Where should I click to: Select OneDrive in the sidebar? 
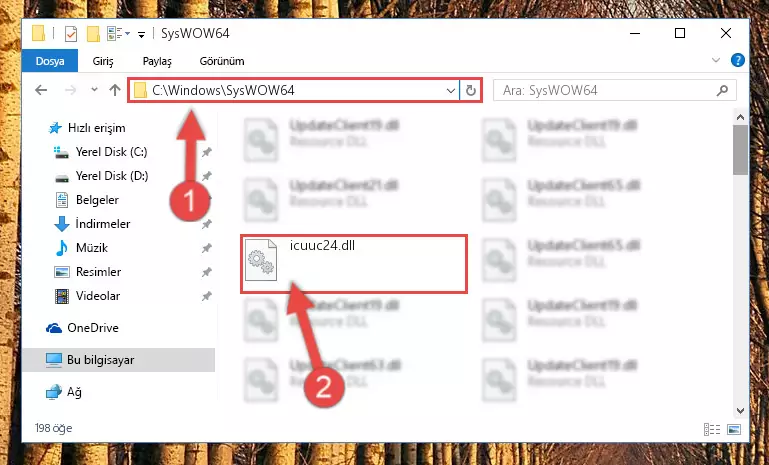point(93,328)
